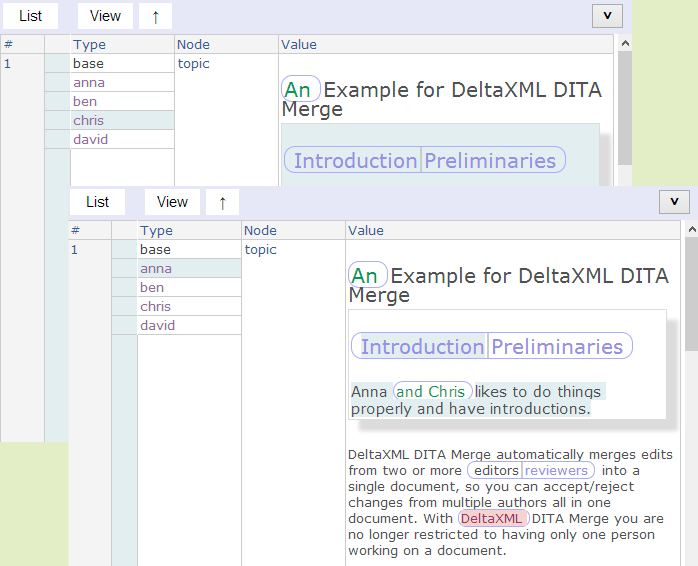Open View in the lower panel
Screen dimensions: 698x566
[x=172, y=202]
